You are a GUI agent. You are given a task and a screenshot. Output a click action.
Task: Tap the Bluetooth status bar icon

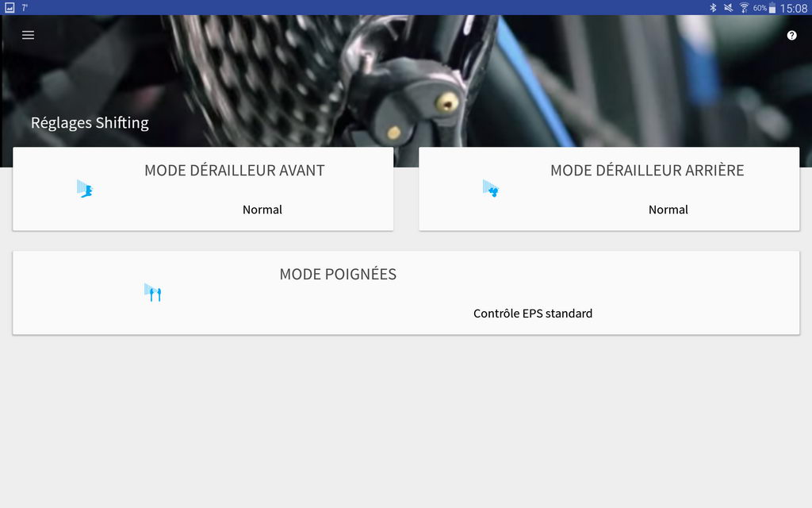(713, 8)
